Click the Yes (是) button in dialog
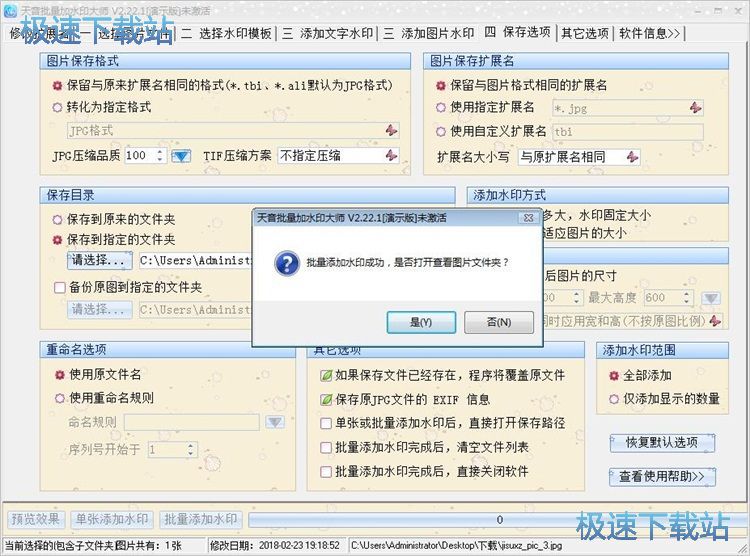750x556 pixels. click(421, 322)
